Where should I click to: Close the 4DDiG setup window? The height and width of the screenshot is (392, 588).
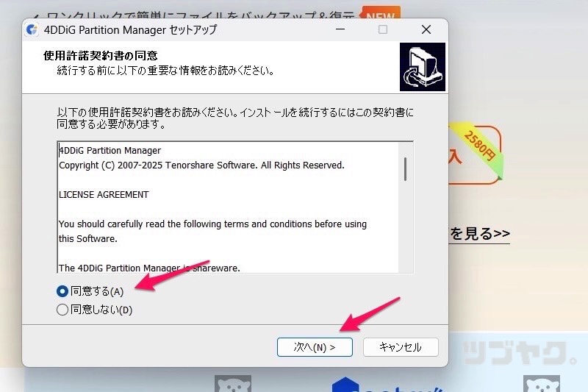426,29
